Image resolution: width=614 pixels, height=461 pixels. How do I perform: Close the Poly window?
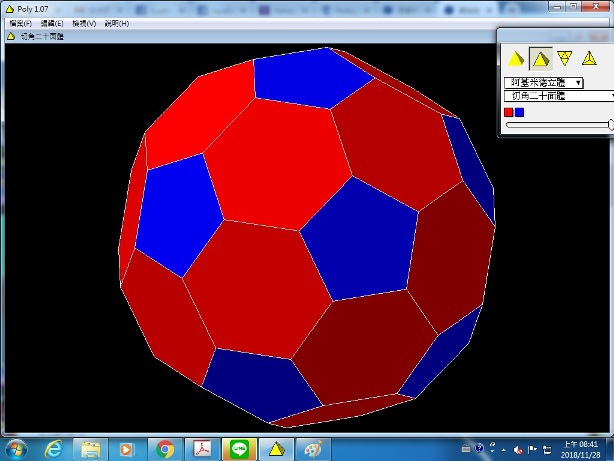[x=595, y=6]
